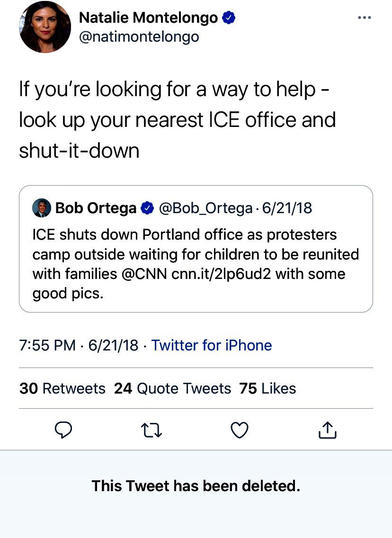Follow the Twitter for iPhone link
This screenshot has height=538, width=392.
(x=212, y=345)
